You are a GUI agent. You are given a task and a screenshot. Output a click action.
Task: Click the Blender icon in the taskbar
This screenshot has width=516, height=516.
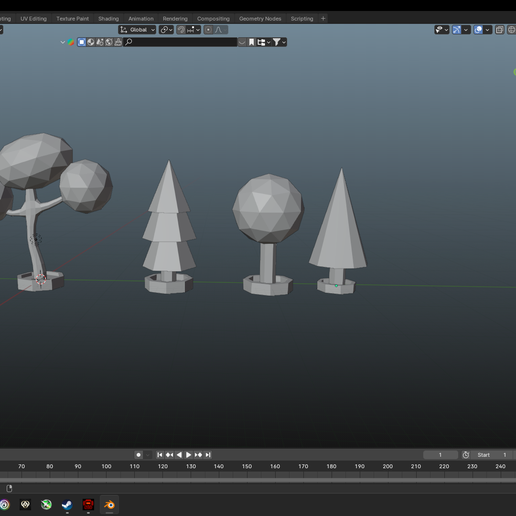(x=109, y=505)
